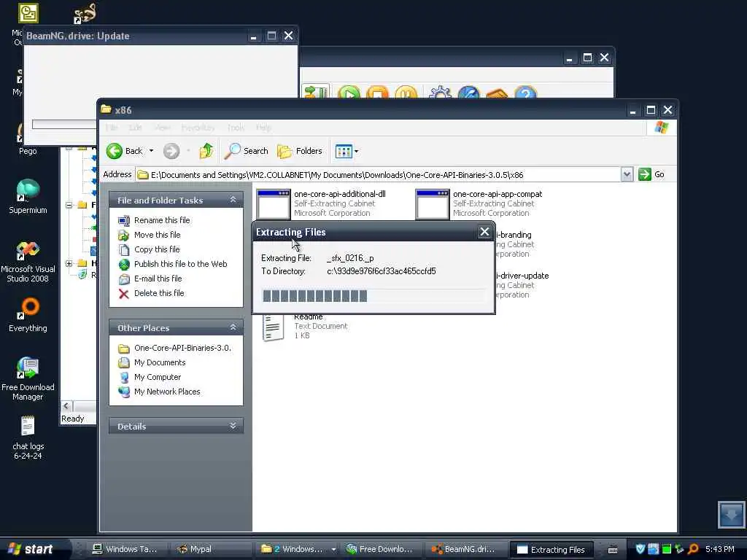Viewport: 747px width, 560px height.
Task: Open View menu in x86 window
Action: 162,128
